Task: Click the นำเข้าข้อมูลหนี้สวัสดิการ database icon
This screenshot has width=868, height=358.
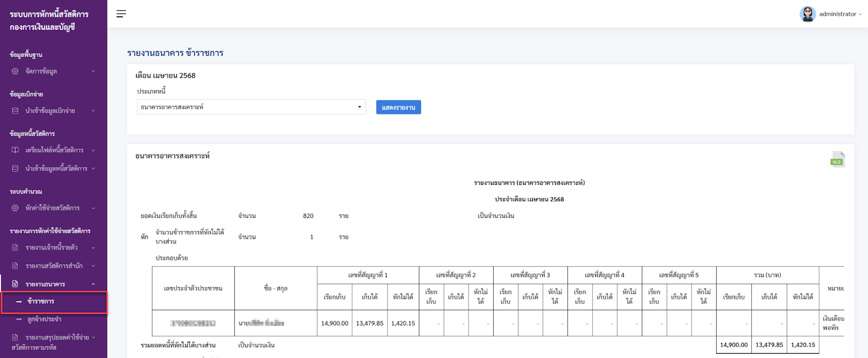Action: coord(15,169)
